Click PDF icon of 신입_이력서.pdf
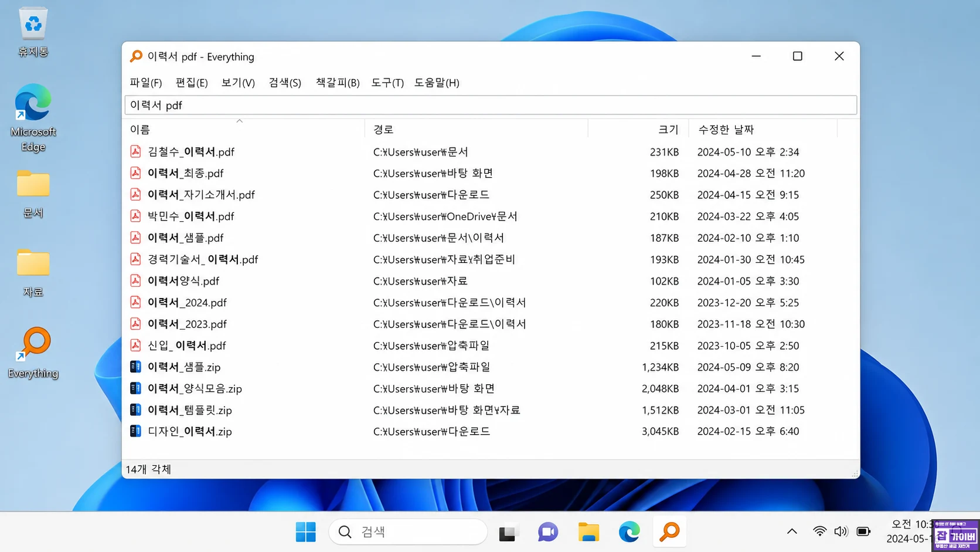 coord(135,346)
